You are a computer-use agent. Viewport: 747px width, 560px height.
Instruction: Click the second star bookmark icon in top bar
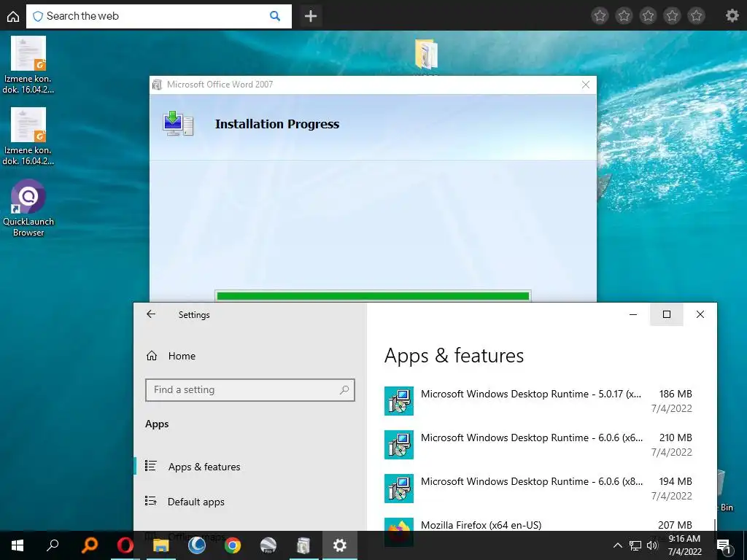(x=624, y=16)
